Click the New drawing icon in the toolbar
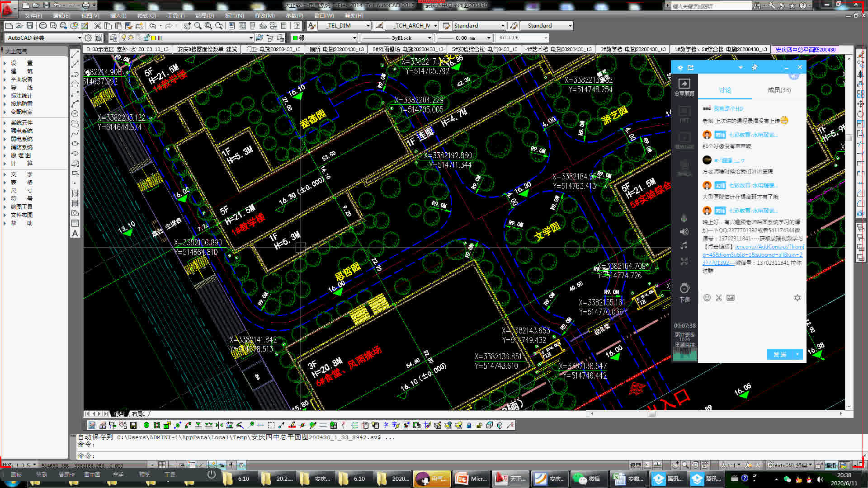 point(9,26)
